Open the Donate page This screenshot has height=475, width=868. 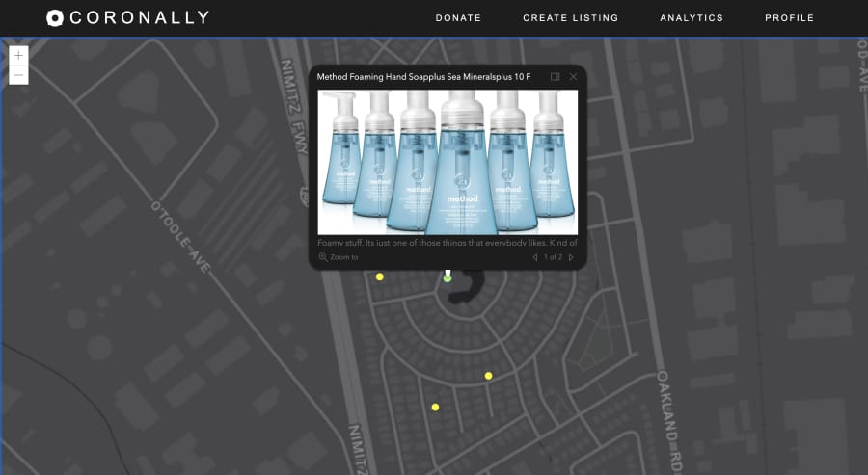pyautogui.click(x=458, y=18)
